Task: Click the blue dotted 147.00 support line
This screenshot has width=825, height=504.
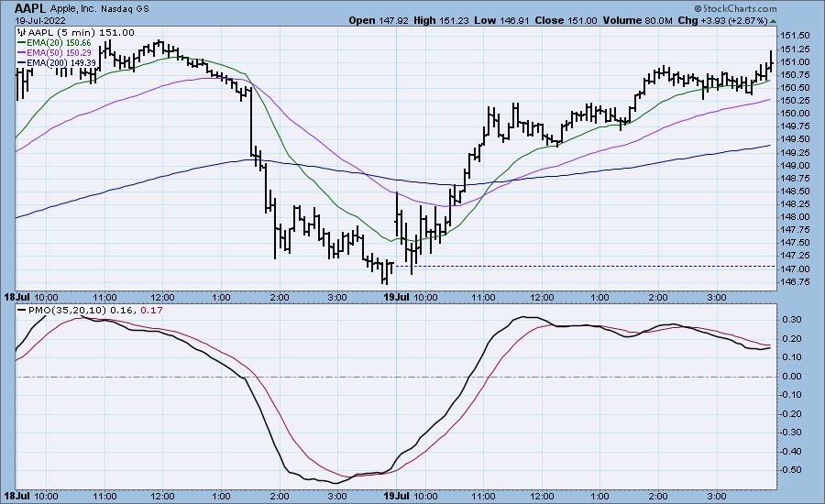Action: (x=586, y=267)
